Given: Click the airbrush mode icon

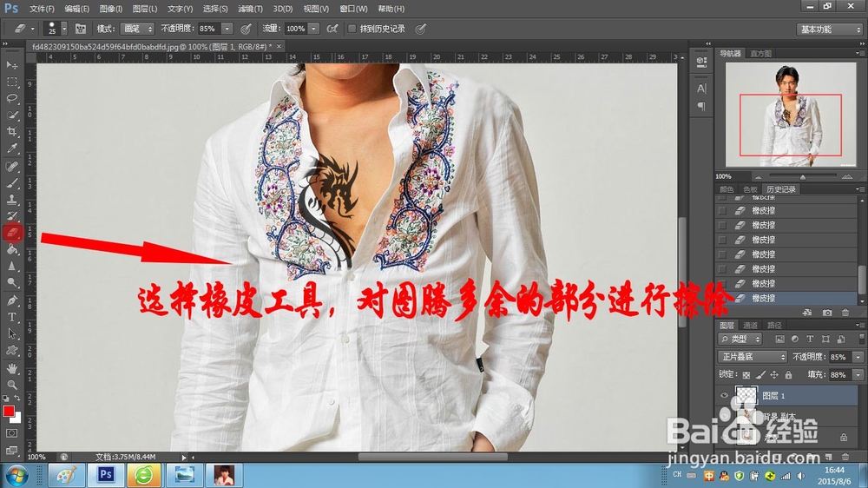Looking at the screenshot, I should (332, 29).
